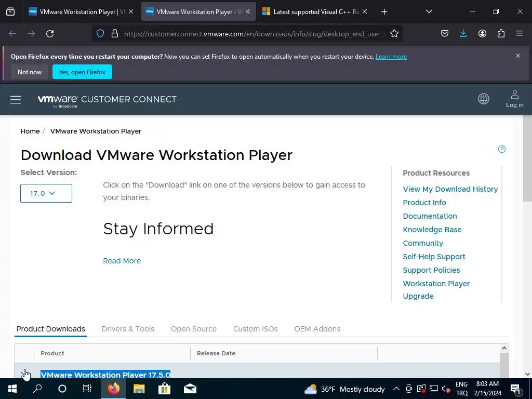Image resolution: width=532 pixels, height=399 pixels.
Task: Open VMware site hamburger menu
Action: (16, 99)
